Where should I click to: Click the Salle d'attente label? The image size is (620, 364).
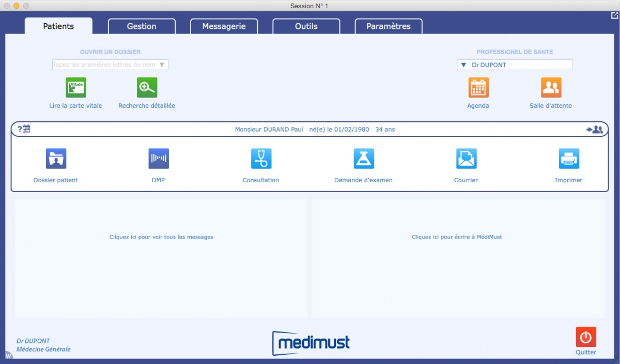(x=551, y=106)
